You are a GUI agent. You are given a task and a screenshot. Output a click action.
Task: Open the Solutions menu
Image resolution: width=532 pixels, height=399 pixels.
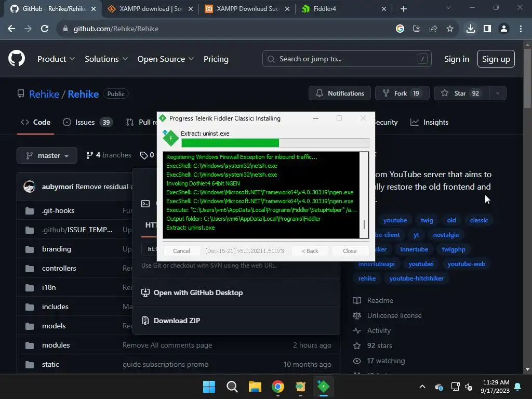coord(106,59)
